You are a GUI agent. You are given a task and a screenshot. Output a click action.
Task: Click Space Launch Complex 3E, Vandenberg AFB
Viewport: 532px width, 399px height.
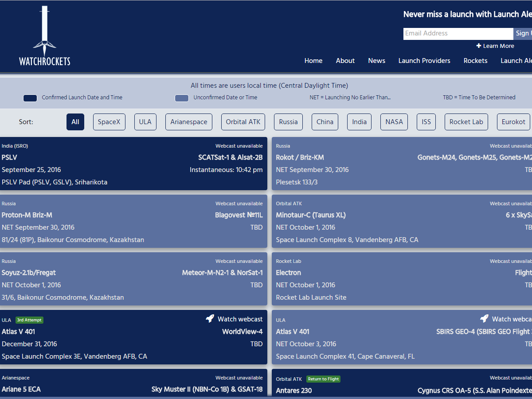(x=74, y=356)
